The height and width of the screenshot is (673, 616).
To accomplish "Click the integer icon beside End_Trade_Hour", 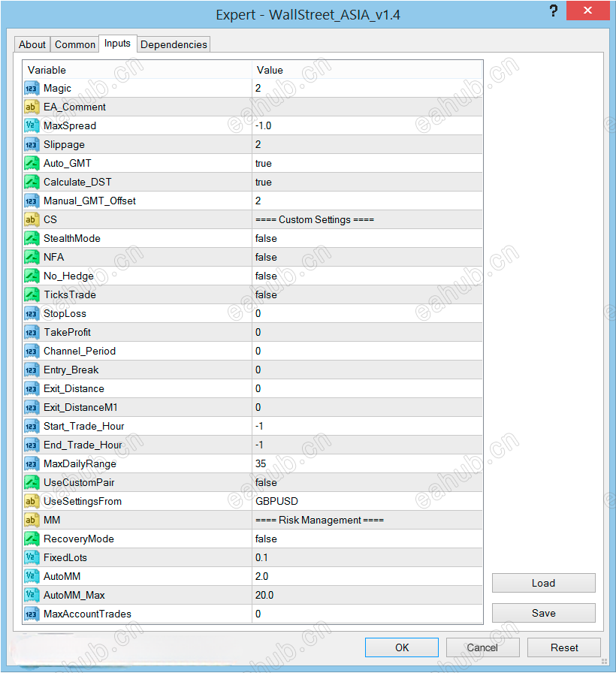I will click(32, 445).
